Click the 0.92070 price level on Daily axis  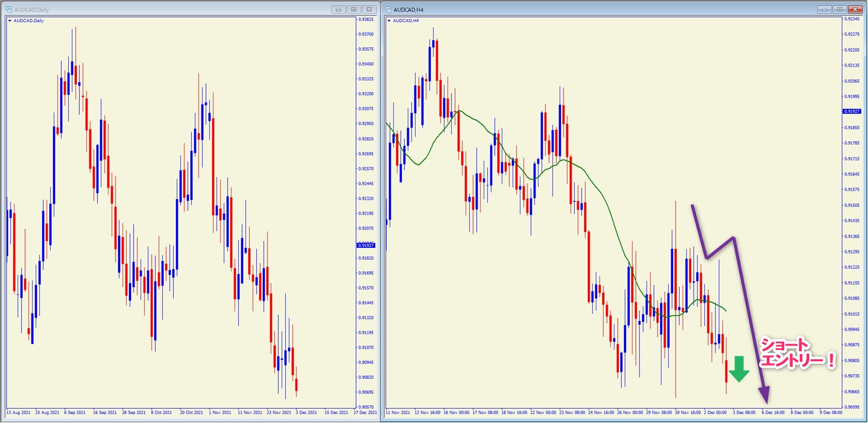[366, 228]
